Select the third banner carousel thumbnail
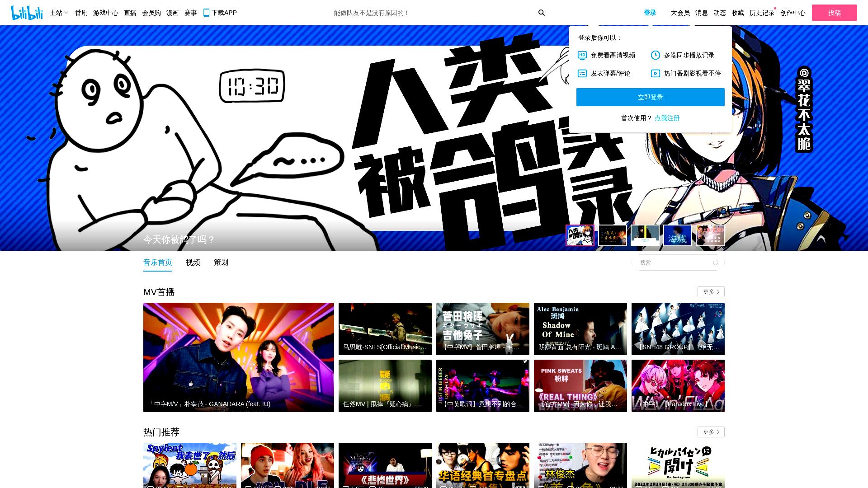 pyautogui.click(x=645, y=235)
